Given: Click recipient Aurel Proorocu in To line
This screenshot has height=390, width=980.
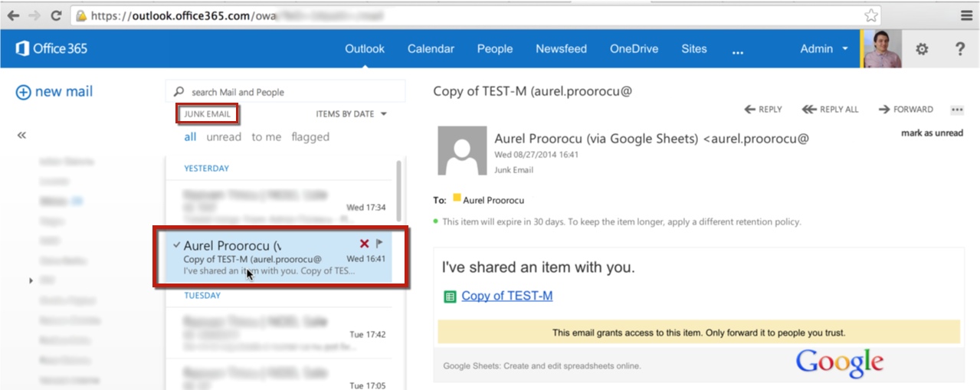Looking at the screenshot, I should (493, 200).
